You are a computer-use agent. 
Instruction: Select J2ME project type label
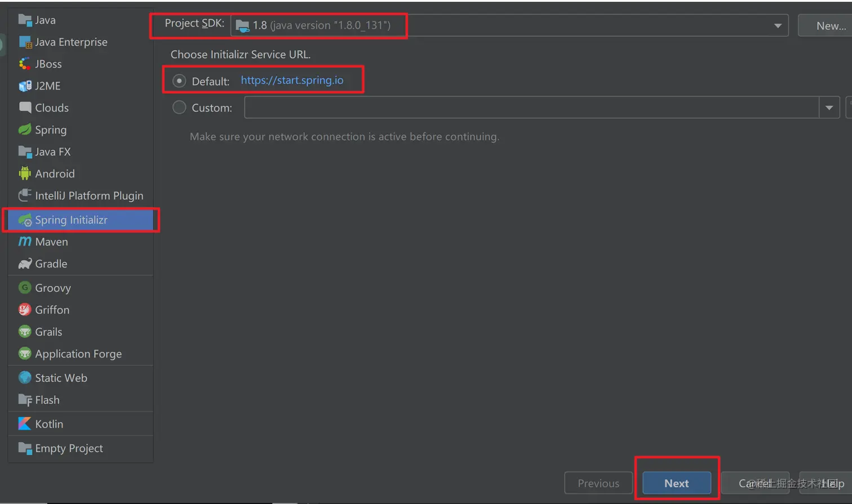click(x=47, y=86)
